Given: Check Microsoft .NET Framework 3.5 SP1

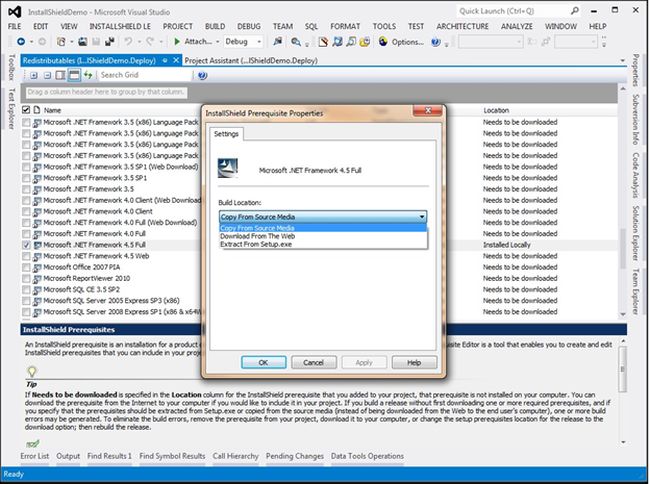Looking at the screenshot, I should point(26,178).
